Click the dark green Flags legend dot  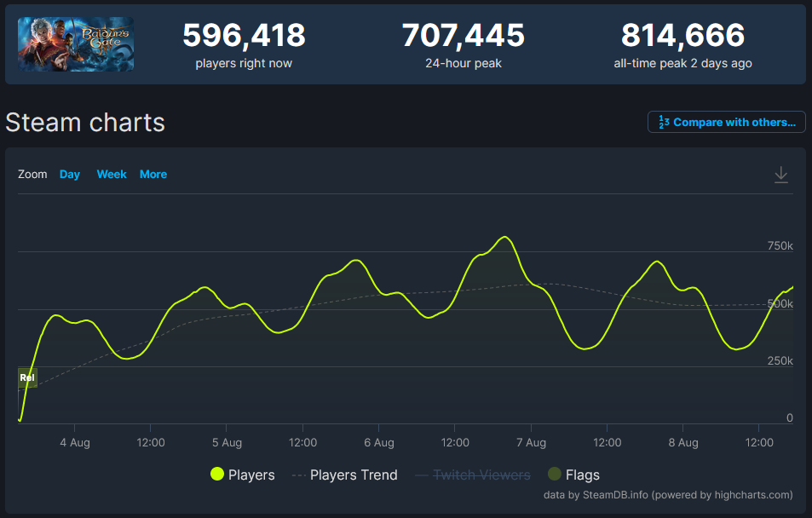(555, 474)
